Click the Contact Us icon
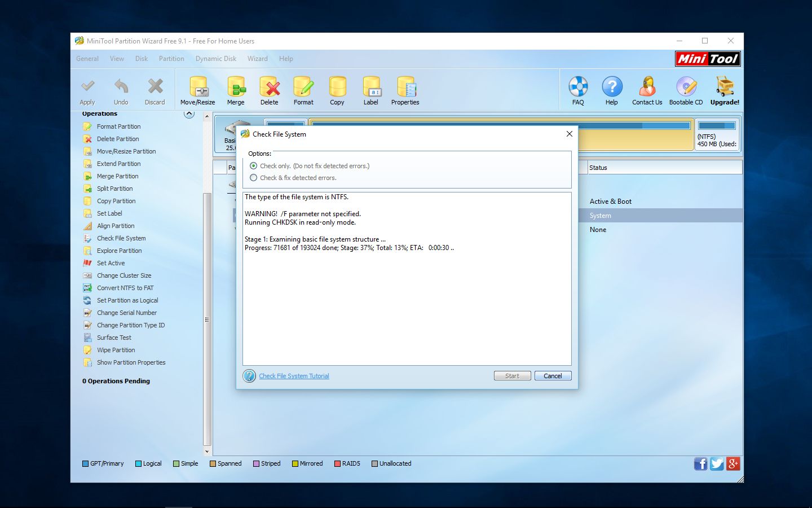The height and width of the screenshot is (508, 812). point(647,87)
